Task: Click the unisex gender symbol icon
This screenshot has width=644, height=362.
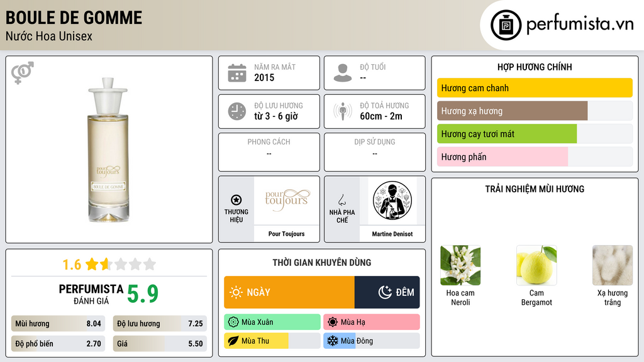Action: click(22, 73)
